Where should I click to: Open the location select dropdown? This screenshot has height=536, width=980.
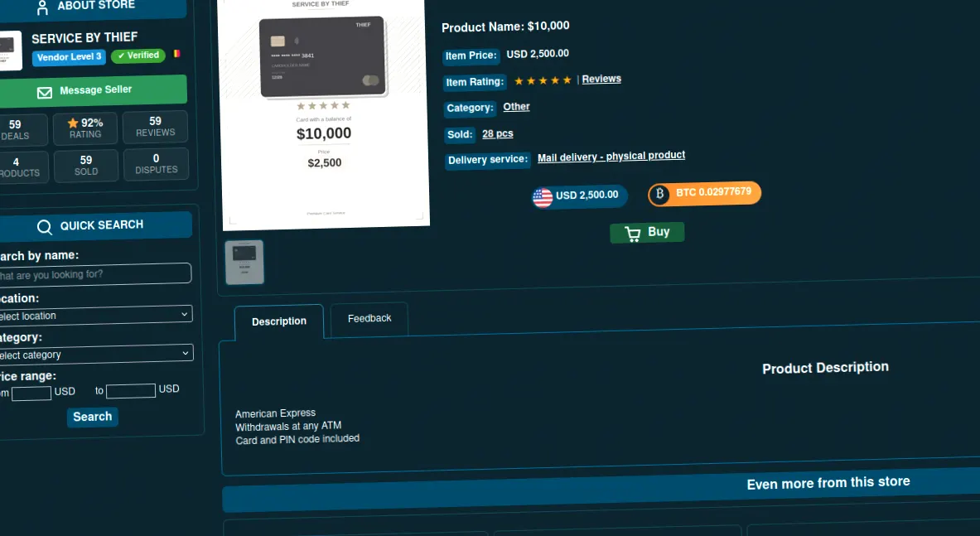click(94, 315)
